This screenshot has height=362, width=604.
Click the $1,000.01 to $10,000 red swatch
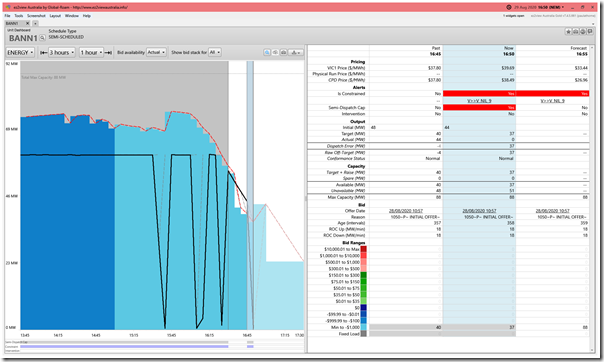click(363, 256)
